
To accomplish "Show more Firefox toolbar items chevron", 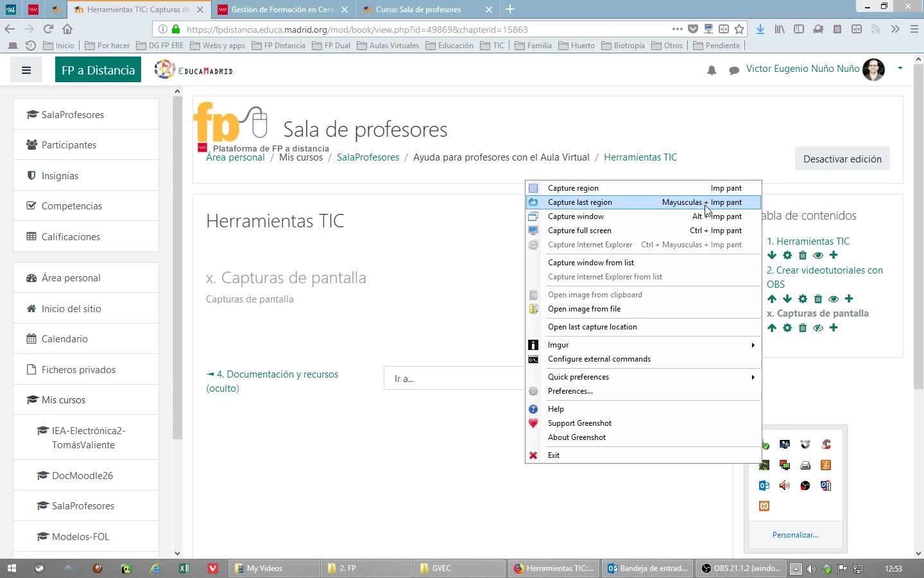I will [x=895, y=29].
